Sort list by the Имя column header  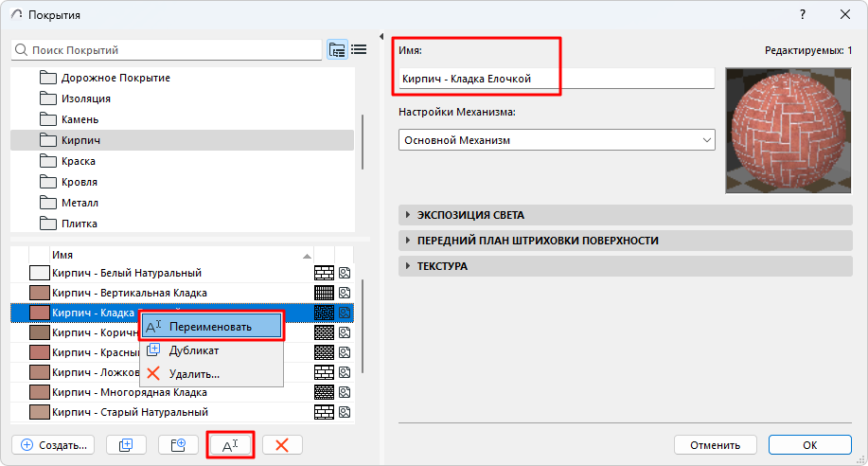[x=182, y=255]
